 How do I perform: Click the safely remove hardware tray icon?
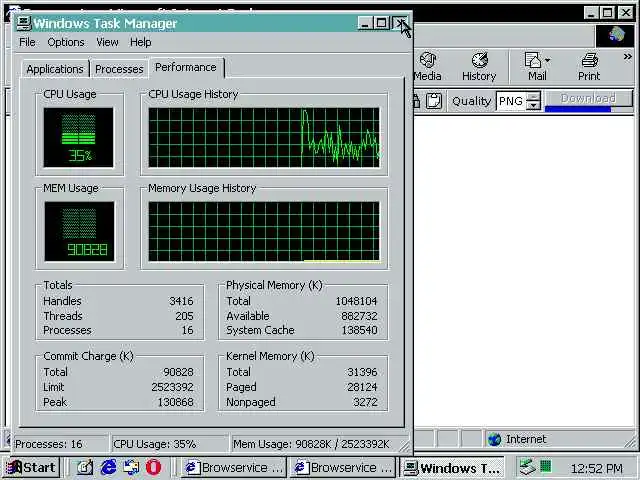pos(528,467)
